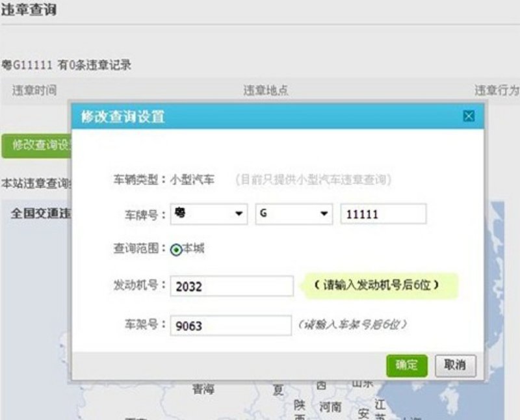Expand the plate letter dropdown showing G
This screenshot has height=420, width=520.
pyautogui.click(x=294, y=214)
